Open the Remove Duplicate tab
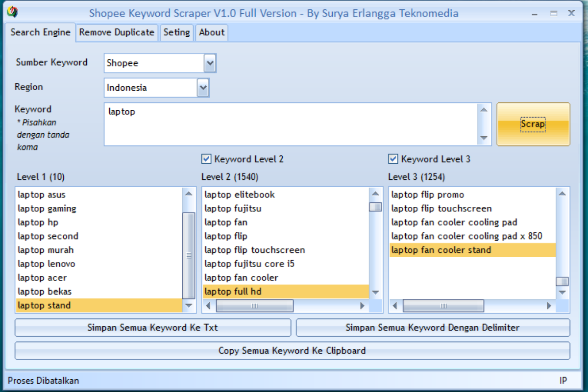The image size is (588, 392). [117, 33]
